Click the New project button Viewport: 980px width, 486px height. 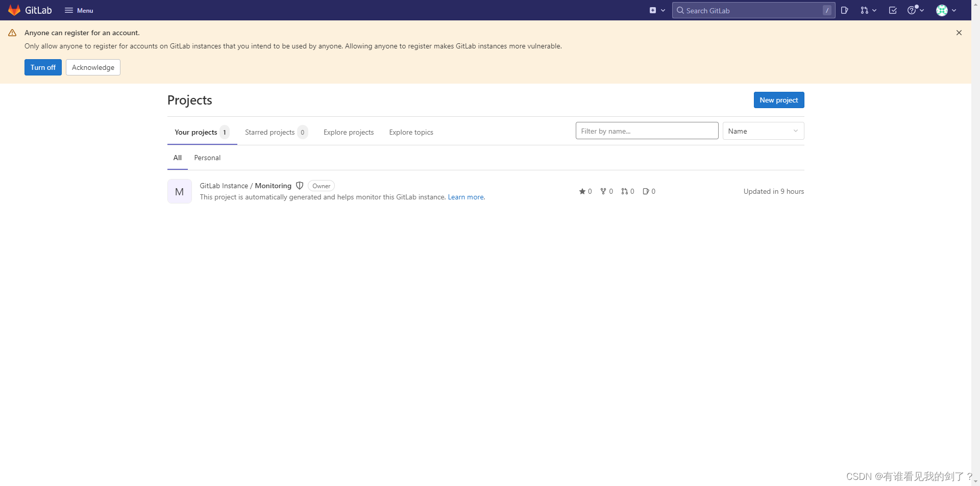coord(778,100)
